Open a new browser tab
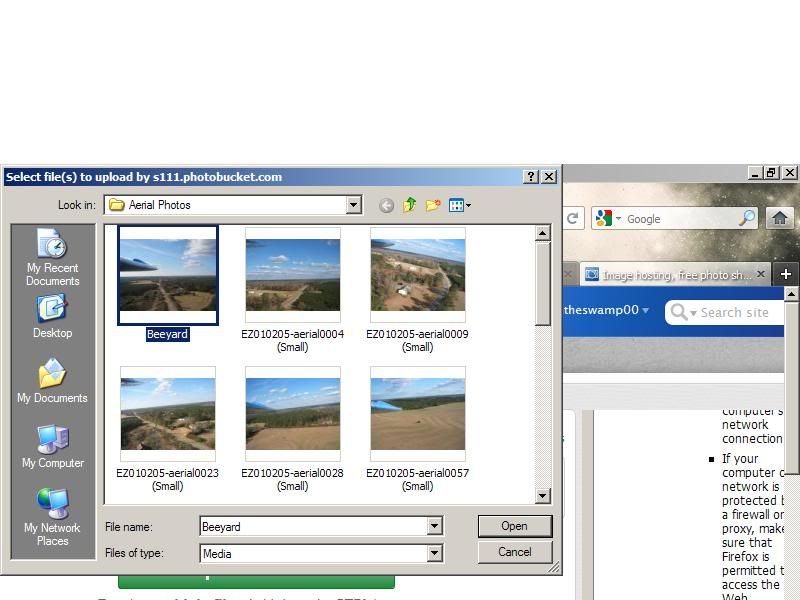The image size is (800, 600). coord(786,274)
